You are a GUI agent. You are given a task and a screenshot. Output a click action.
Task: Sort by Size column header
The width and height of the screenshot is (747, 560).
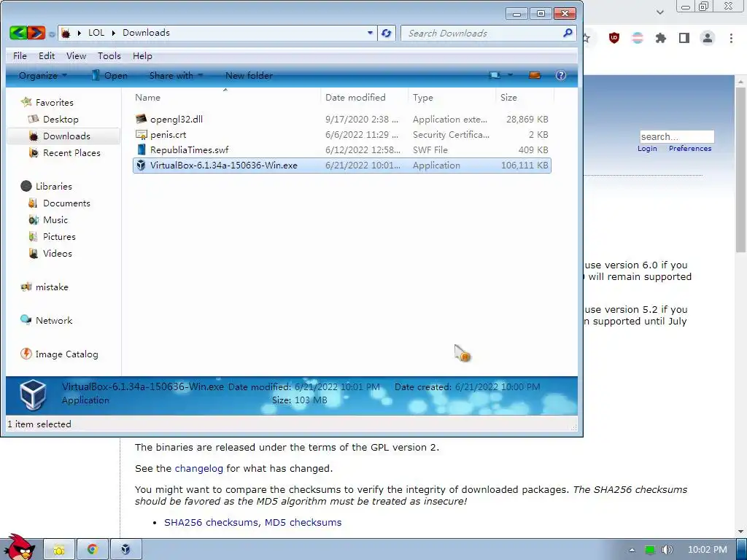tap(525, 97)
